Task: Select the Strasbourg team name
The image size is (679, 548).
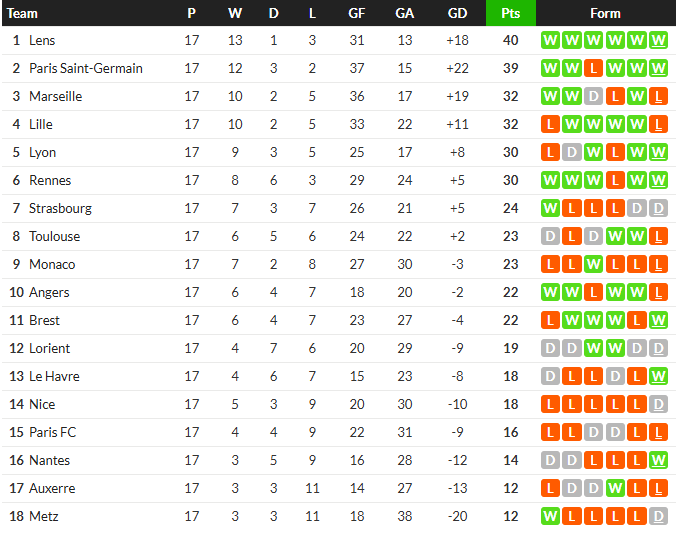Action: (x=60, y=208)
